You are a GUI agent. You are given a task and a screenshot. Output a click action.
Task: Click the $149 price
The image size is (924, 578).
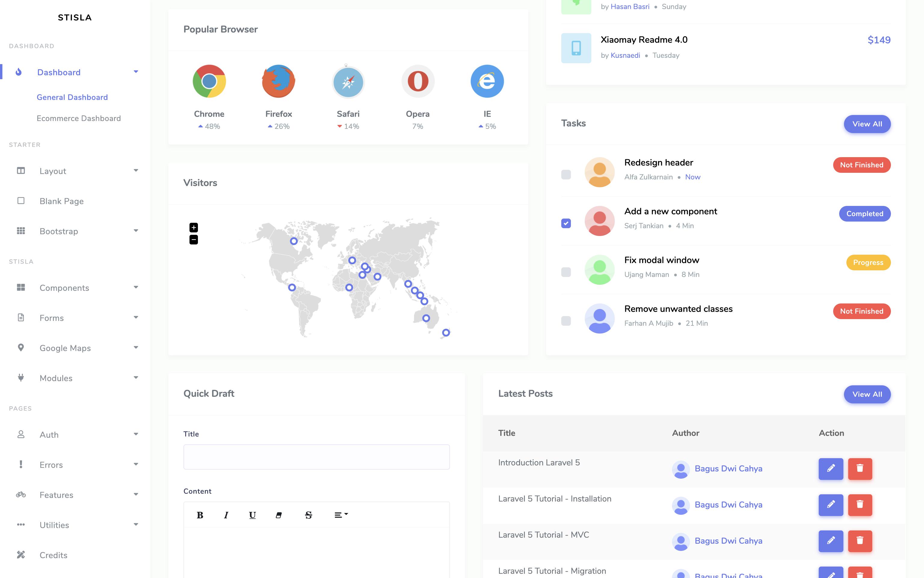click(879, 40)
